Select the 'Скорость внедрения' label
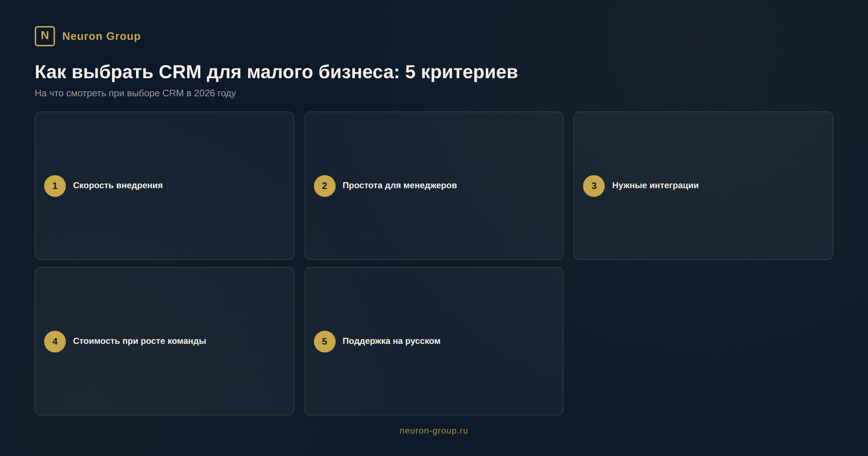The height and width of the screenshot is (456, 868). coord(118,185)
